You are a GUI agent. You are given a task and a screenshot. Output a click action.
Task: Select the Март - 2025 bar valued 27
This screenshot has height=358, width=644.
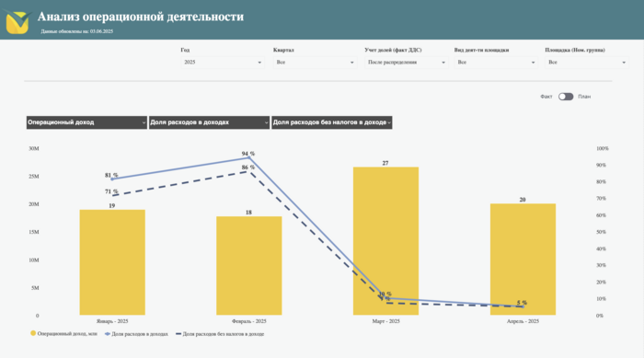click(385, 241)
